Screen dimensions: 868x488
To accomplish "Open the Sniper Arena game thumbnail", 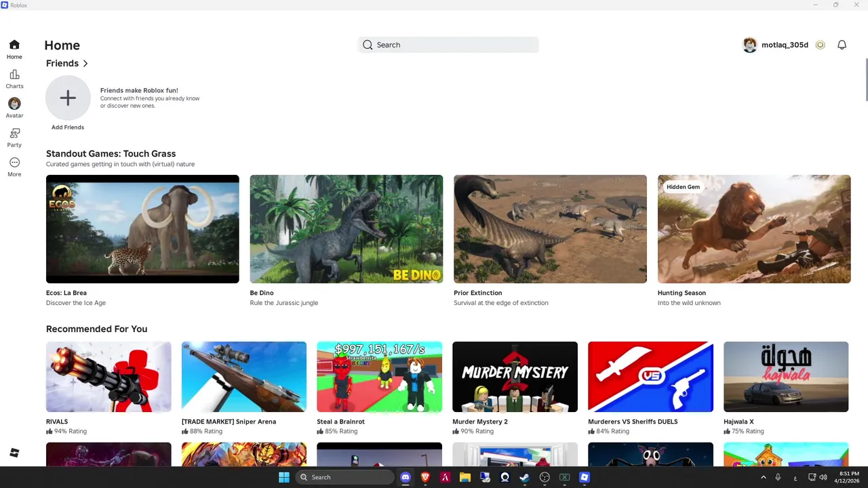I will (244, 377).
